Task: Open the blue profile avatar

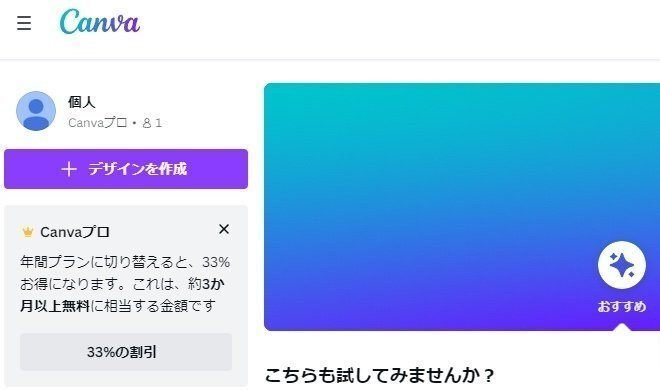Action: point(36,111)
